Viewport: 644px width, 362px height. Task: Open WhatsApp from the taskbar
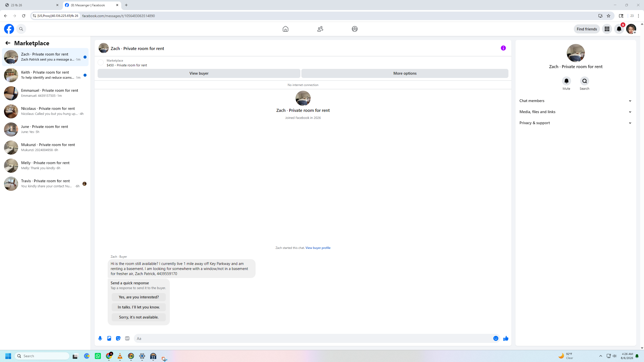tap(98, 356)
